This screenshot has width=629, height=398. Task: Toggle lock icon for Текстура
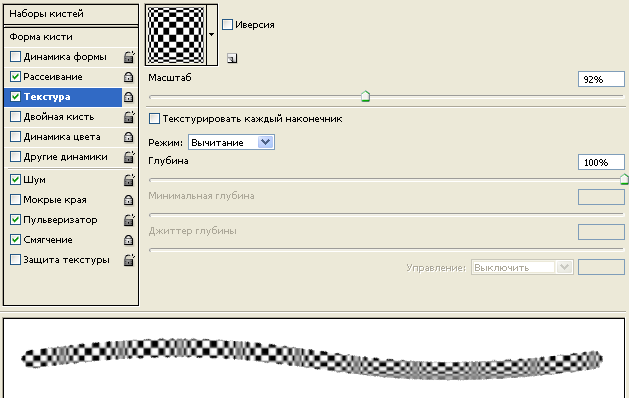(128, 97)
